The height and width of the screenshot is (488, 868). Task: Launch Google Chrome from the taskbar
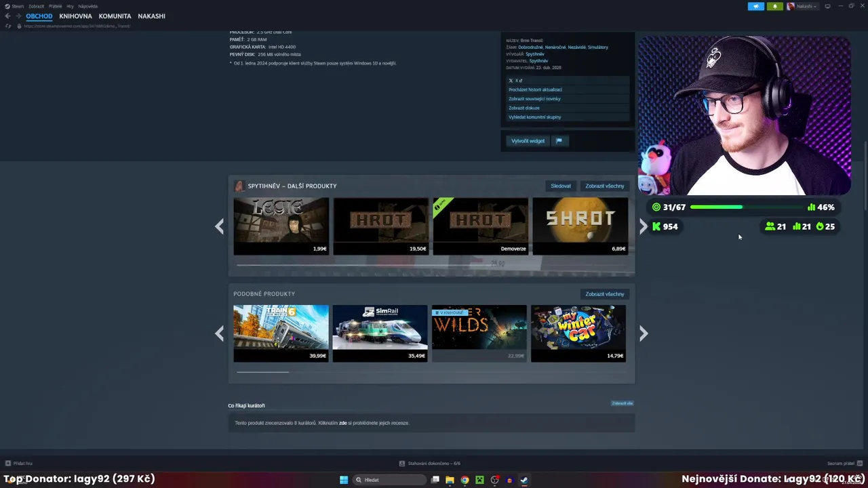coord(465,480)
